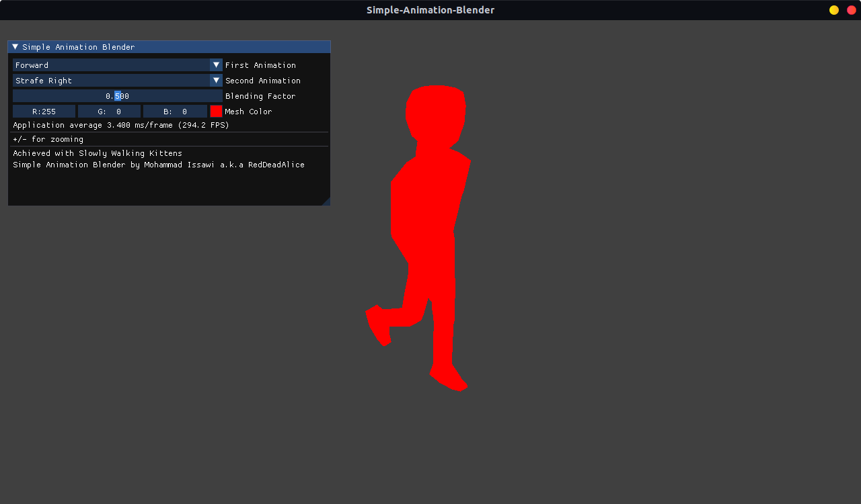
Task: Click the Mesh Color label
Action: (x=248, y=112)
